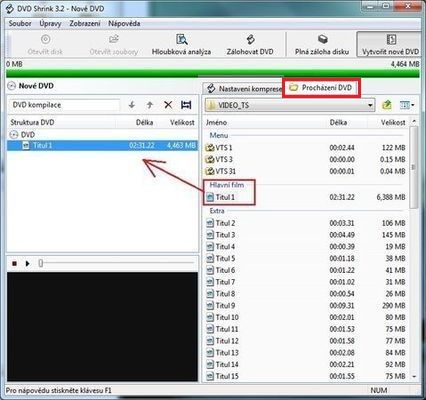Image resolution: width=426 pixels, height=400 pixels.
Task: Collapse the DVD tree node
Action: point(14,135)
